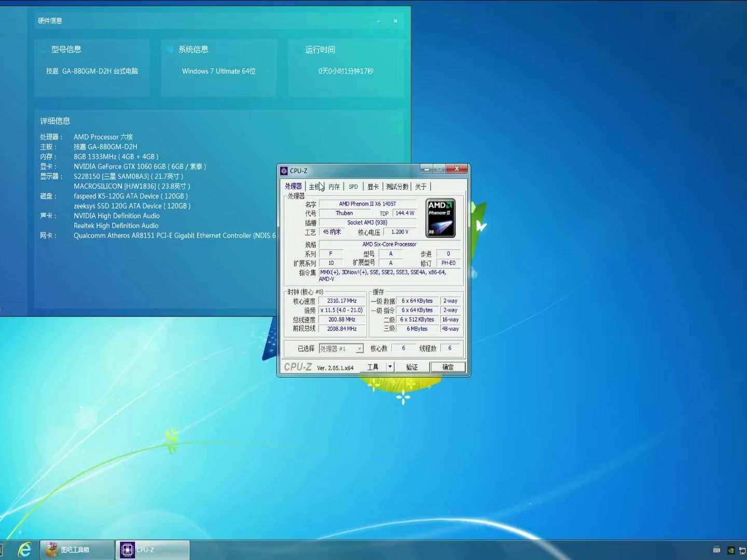Click NVIDIA GeForce GTX 1060 6GB line
Screen dimensions: 747x560
(x=140, y=166)
